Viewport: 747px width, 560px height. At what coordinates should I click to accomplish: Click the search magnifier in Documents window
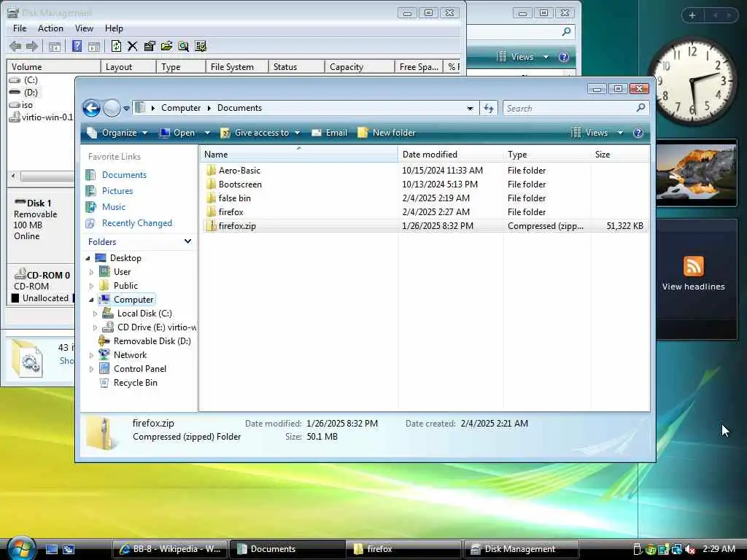640,108
